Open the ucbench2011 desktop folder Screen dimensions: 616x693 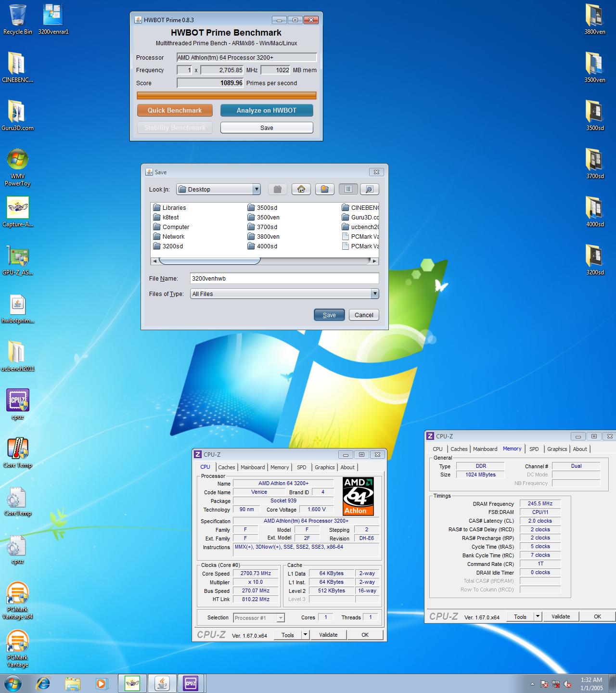pyautogui.click(x=17, y=356)
